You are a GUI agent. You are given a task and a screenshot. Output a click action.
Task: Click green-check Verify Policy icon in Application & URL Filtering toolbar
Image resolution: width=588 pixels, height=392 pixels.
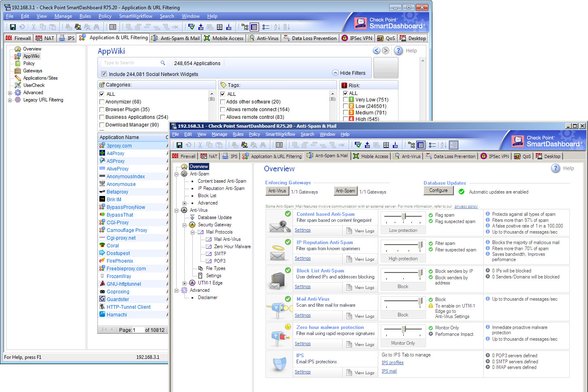[x=192, y=27]
